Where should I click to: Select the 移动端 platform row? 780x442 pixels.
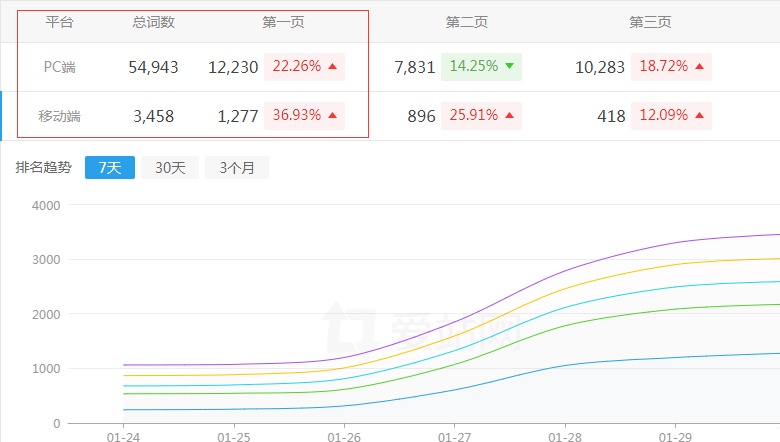point(60,116)
